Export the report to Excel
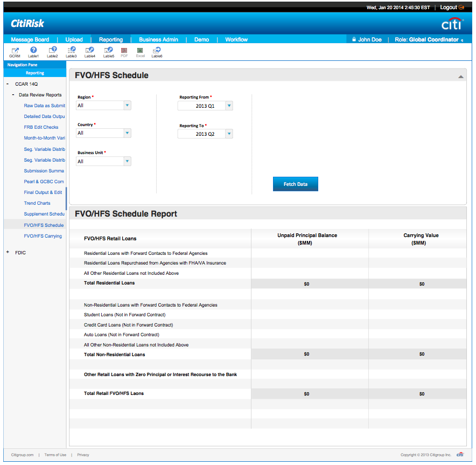 [140, 52]
